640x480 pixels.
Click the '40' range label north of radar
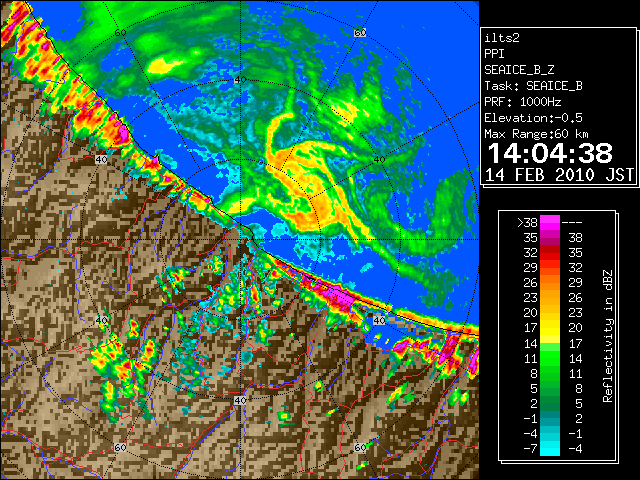[240, 80]
